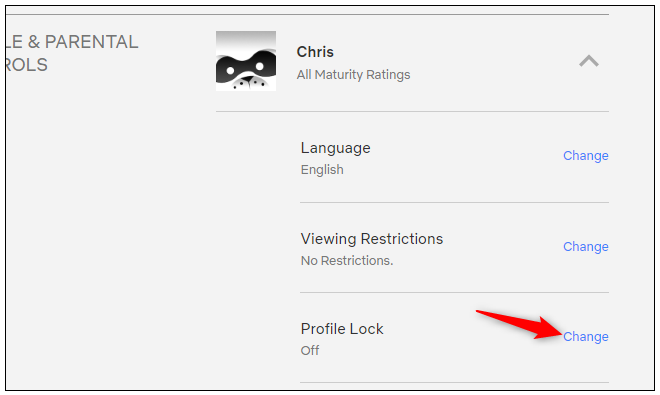Click the English language value
Screen dimensions: 660x395
pyautogui.click(x=322, y=170)
